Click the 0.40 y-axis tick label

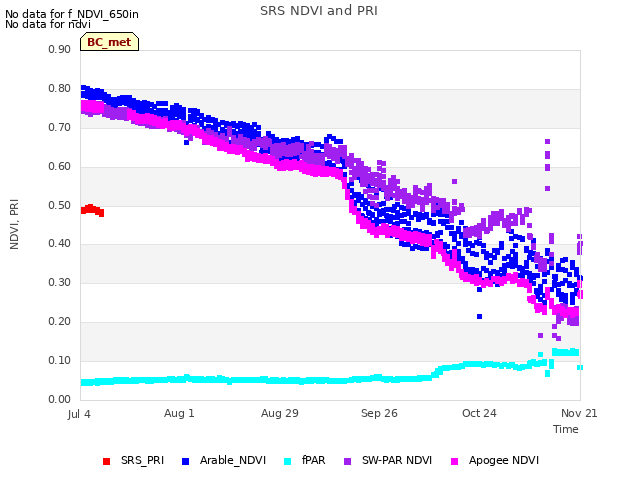[x=60, y=244]
